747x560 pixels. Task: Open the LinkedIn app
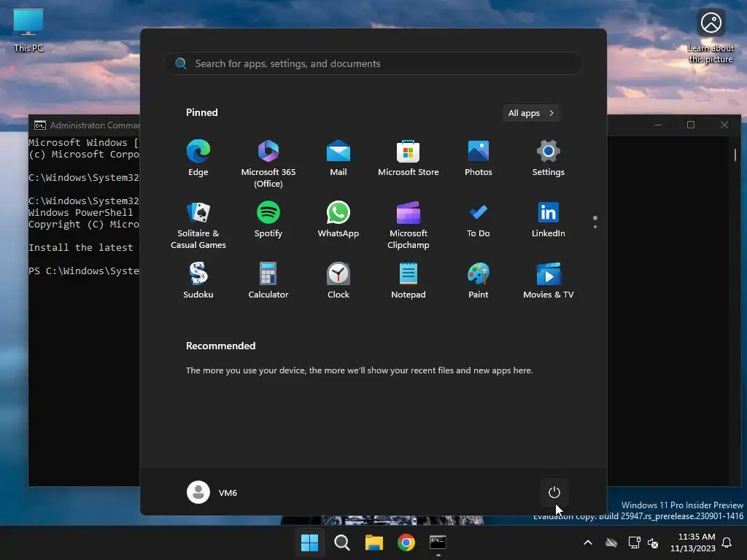click(x=549, y=220)
